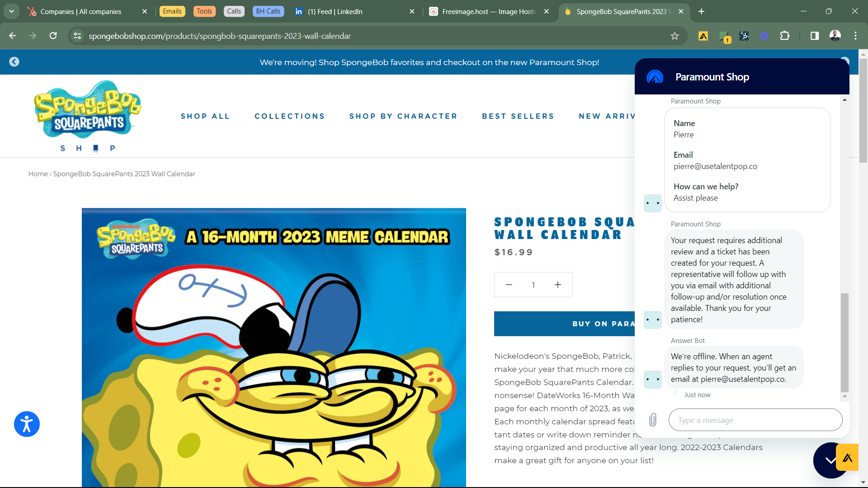Click the We're moving announcement banner text
This screenshot has width=868, height=488.
429,62
